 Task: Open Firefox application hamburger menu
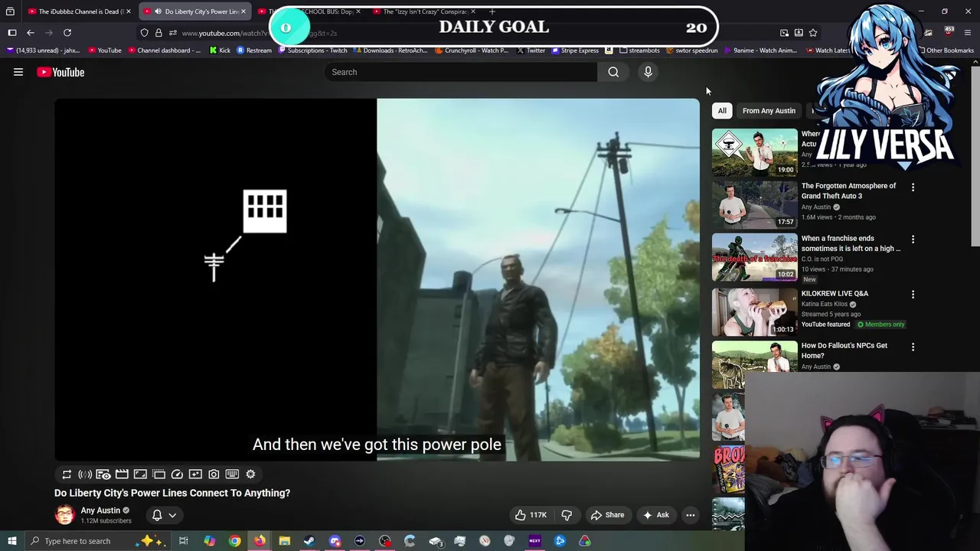point(968,33)
